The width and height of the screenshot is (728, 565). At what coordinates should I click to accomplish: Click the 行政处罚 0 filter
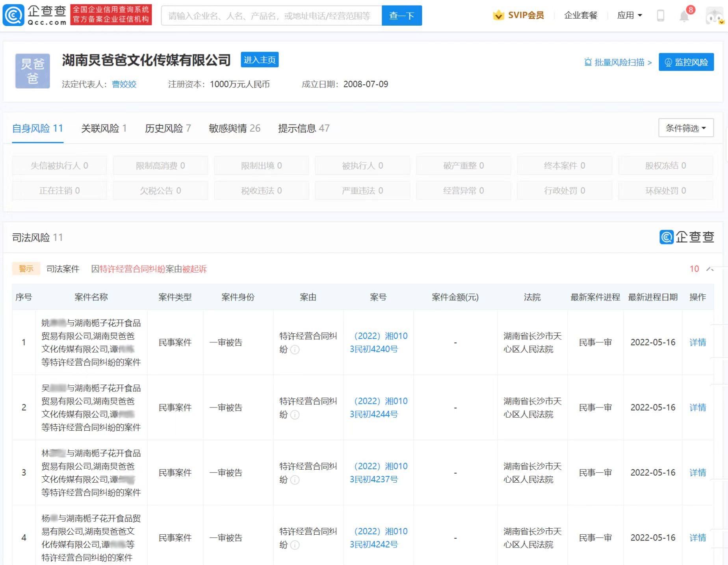[565, 191]
